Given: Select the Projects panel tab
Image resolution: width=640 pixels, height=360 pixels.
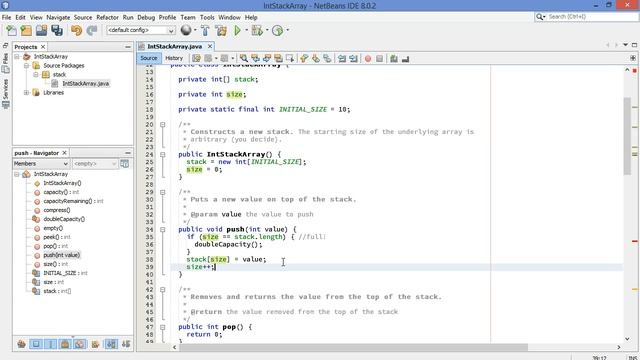Looking at the screenshot, I should pos(26,47).
